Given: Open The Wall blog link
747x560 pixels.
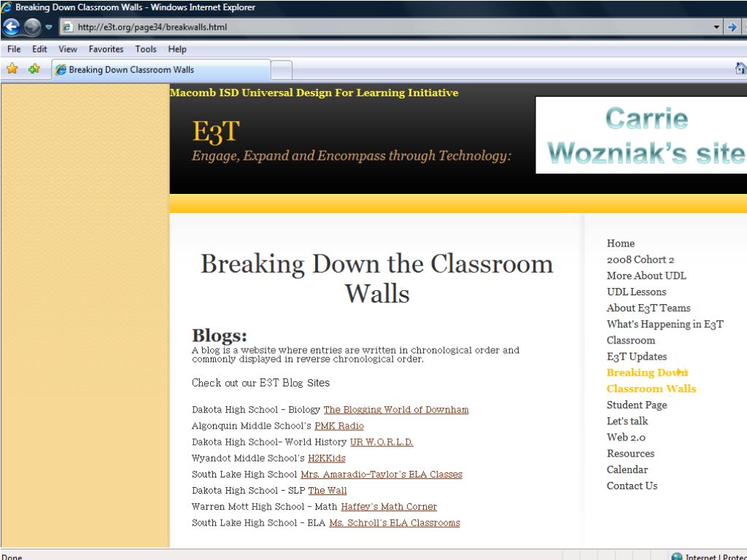Looking at the screenshot, I should (x=328, y=491).
